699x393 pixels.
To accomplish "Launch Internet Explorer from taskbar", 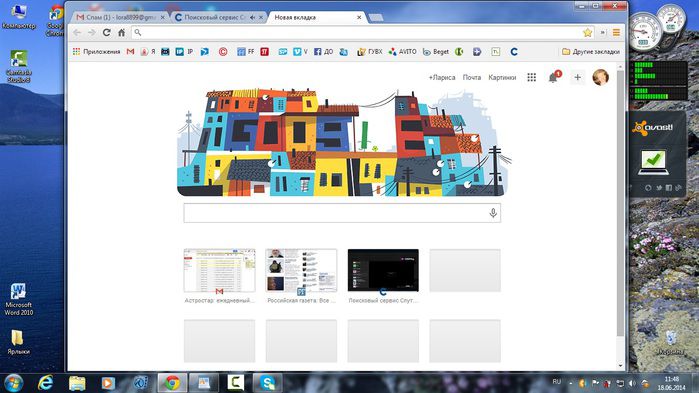I will (x=45, y=383).
